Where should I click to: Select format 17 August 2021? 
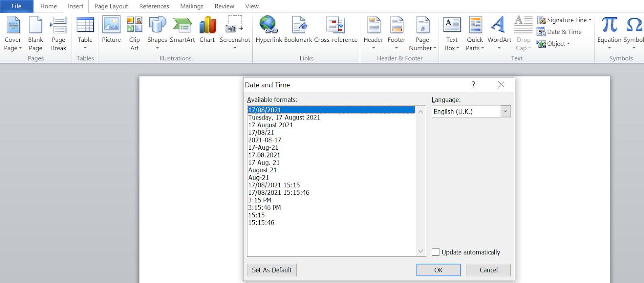331,125
